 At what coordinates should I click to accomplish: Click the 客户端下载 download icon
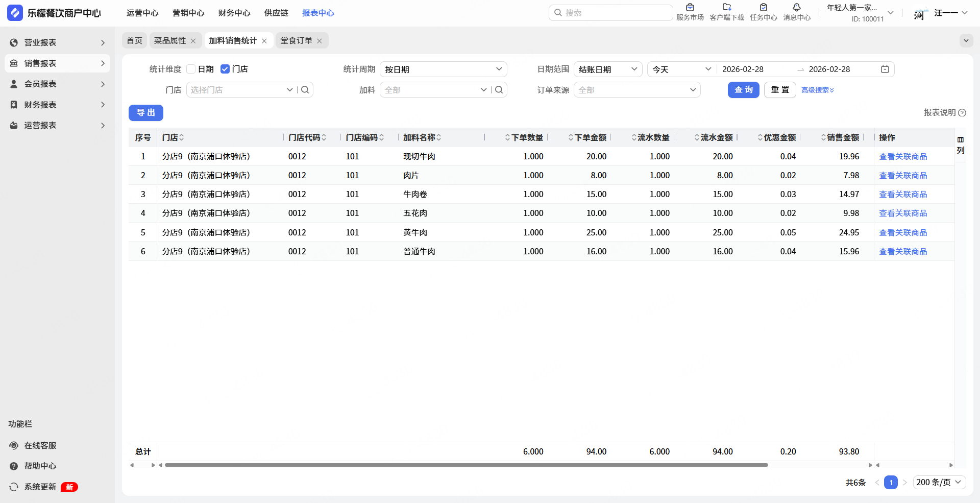(x=726, y=8)
